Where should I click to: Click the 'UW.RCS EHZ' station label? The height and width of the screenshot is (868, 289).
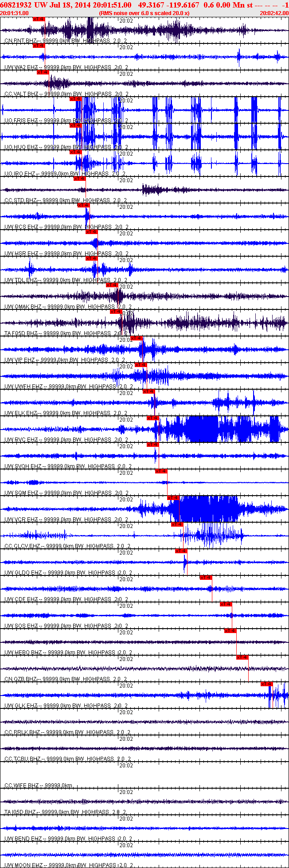coord(21,227)
